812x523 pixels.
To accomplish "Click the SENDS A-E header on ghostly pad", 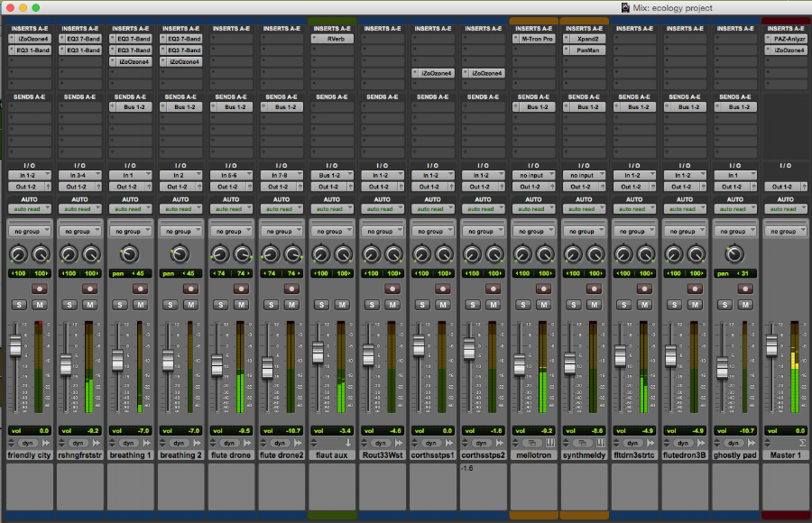I will pos(734,96).
